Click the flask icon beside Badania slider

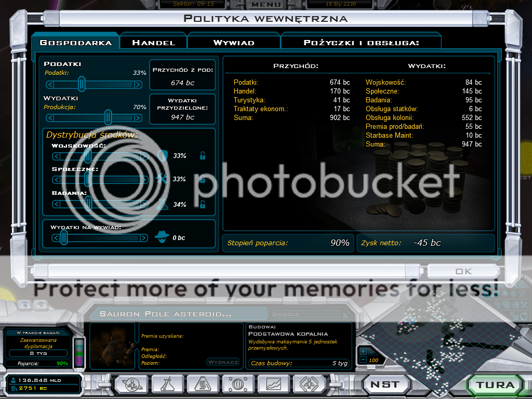click(163, 204)
